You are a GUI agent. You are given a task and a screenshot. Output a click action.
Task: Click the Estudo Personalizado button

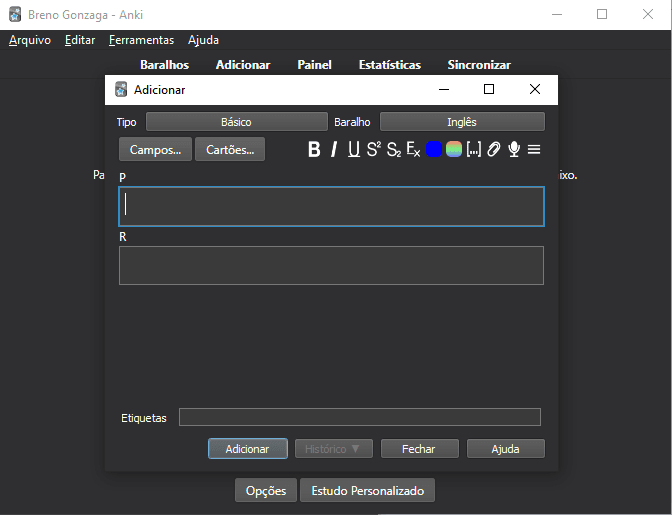coord(368,490)
